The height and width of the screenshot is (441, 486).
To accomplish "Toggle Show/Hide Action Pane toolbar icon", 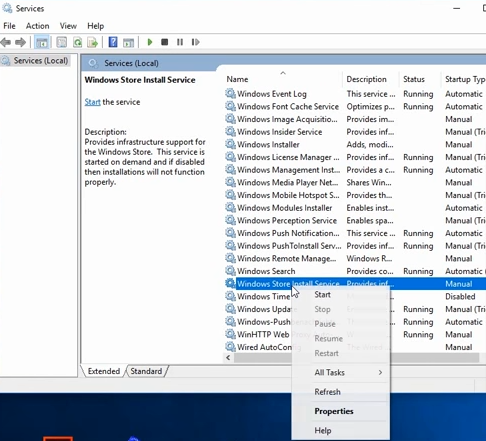I will pyautogui.click(x=128, y=42).
